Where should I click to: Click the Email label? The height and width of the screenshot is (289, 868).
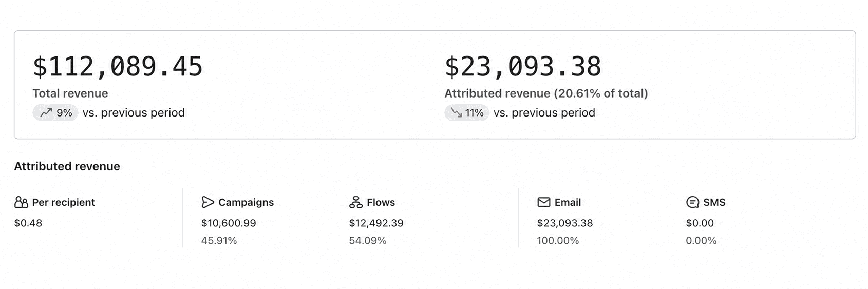[568, 202]
